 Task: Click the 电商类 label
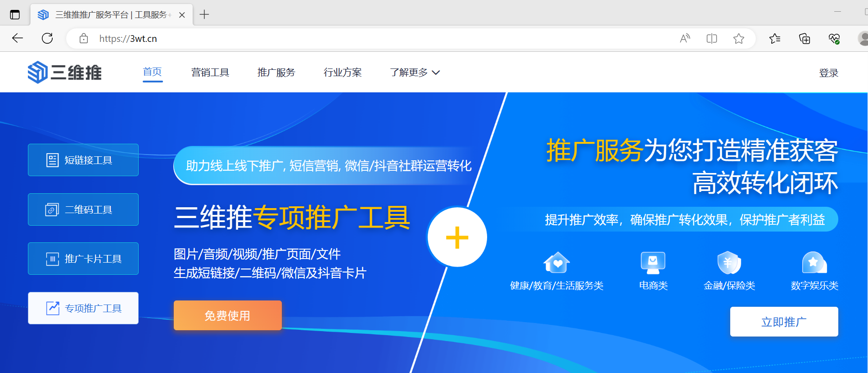[x=653, y=286]
